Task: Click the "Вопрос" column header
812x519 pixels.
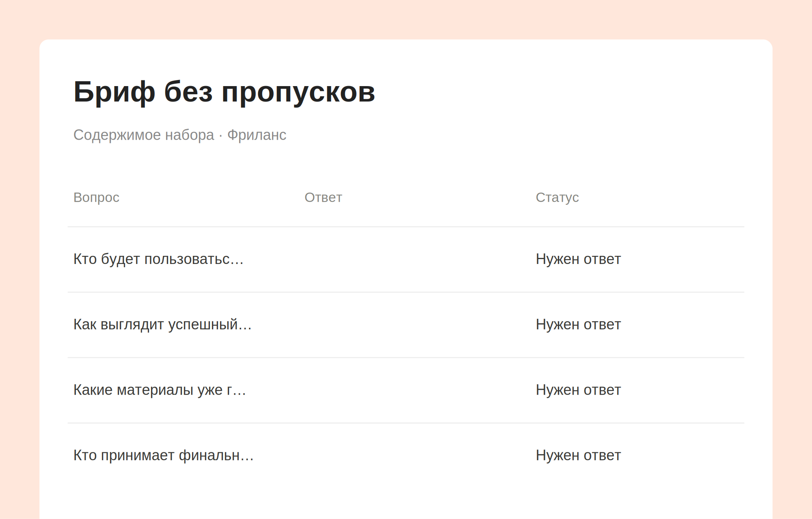Action: coord(96,197)
